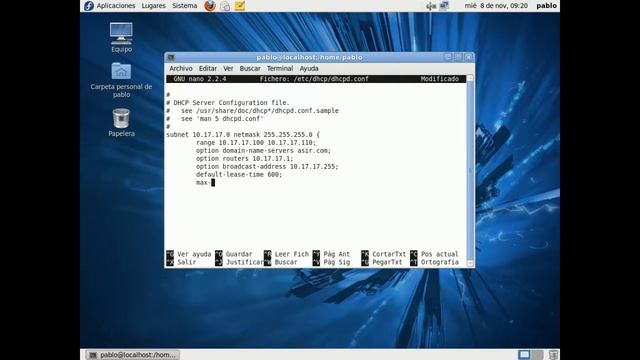Screen dimensions: 640x360
Task: Click the 'Guardar' nano shortcut label
Action: click(x=239, y=254)
